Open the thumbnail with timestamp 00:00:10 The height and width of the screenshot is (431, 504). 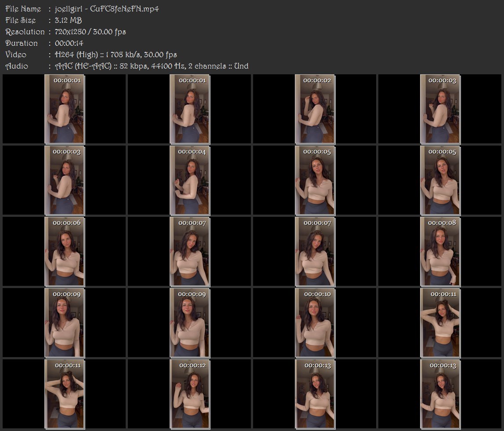coord(315,323)
